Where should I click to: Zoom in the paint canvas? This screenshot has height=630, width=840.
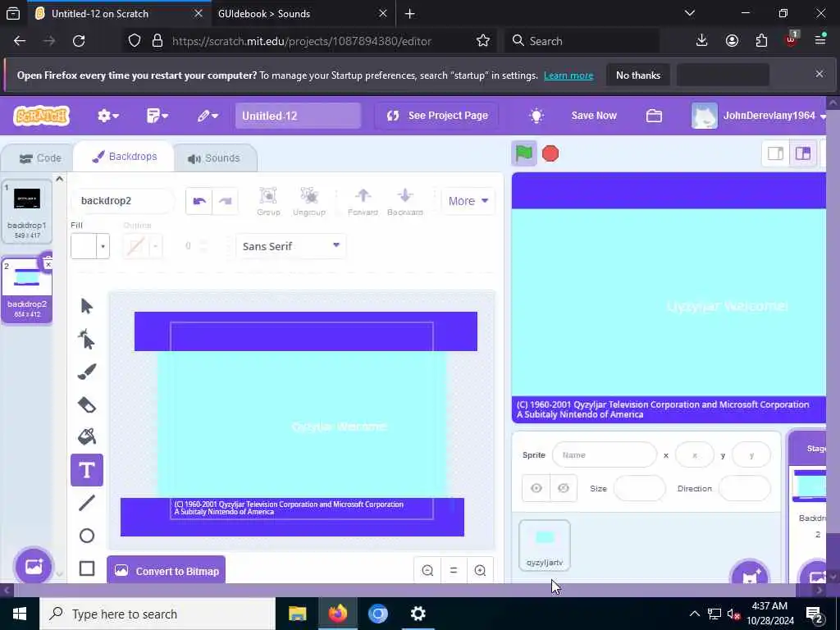coord(480,571)
